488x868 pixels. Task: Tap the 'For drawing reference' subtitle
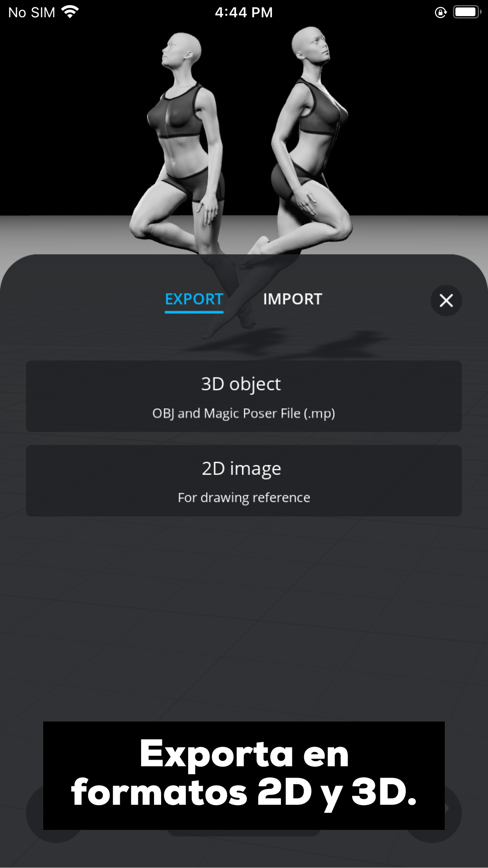point(244,498)
